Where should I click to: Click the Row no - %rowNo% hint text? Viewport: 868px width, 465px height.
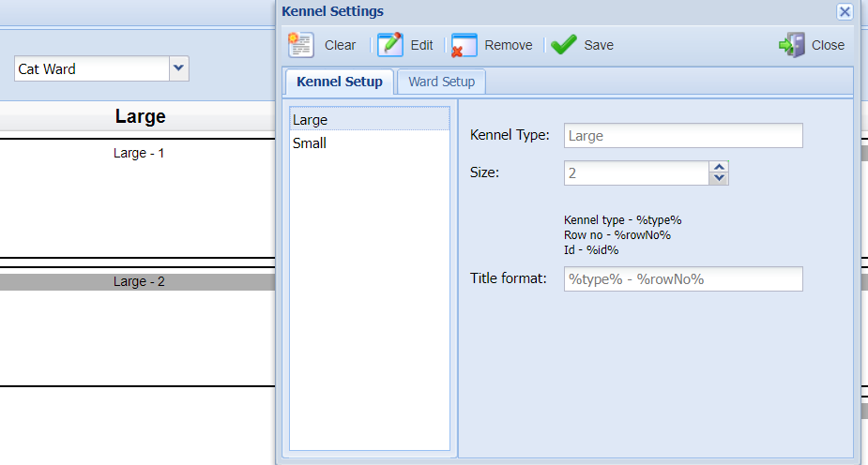pyautogui.click(x=617, y=235)
